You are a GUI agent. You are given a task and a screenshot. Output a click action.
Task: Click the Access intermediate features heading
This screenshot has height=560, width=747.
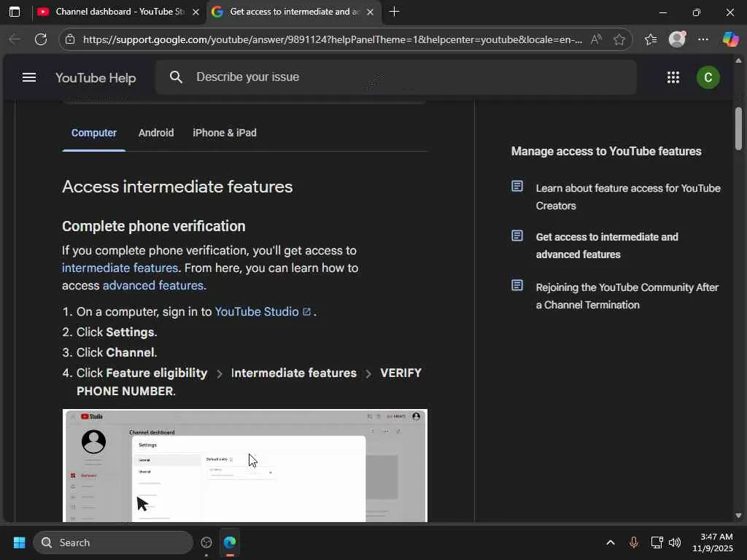click(x=177, y=187)
